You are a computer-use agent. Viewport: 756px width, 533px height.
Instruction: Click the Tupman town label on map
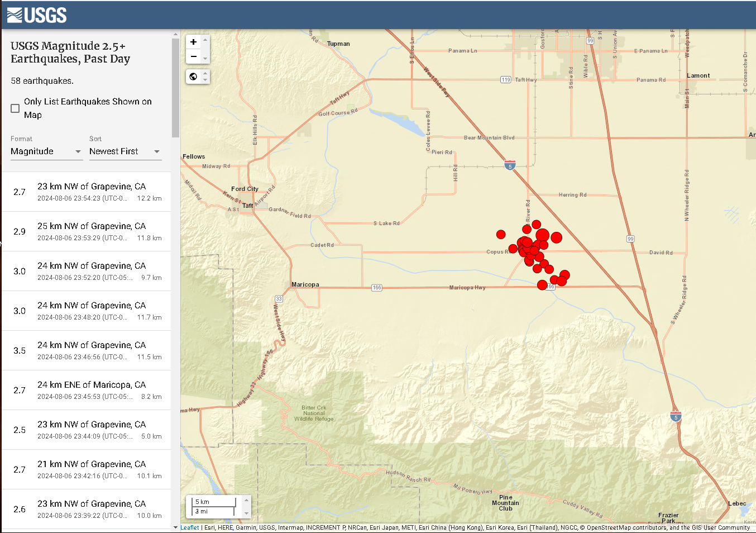tap(338, 44)
